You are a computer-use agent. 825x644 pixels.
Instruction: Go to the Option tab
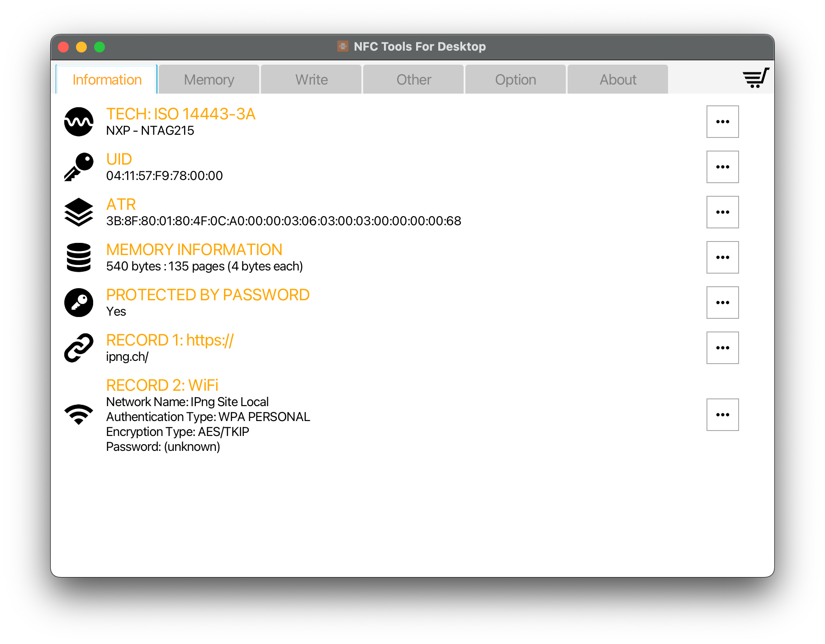(x=516, y=80)
